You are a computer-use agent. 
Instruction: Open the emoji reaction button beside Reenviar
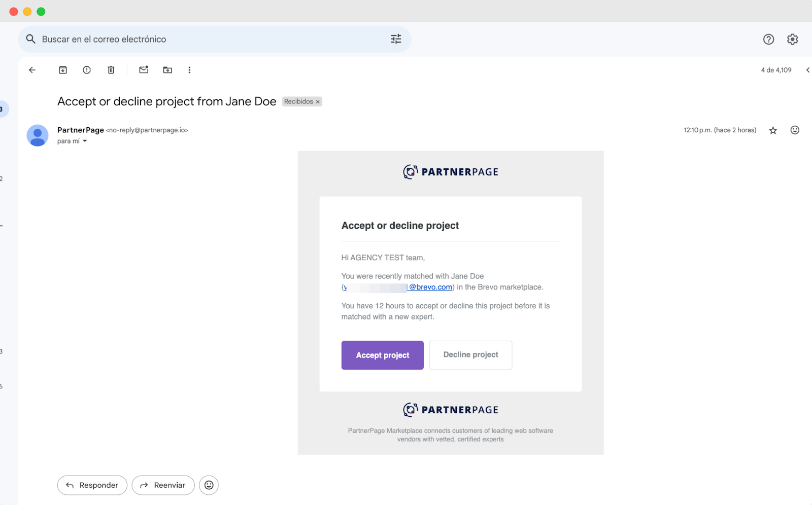click(x=209, y=485)
